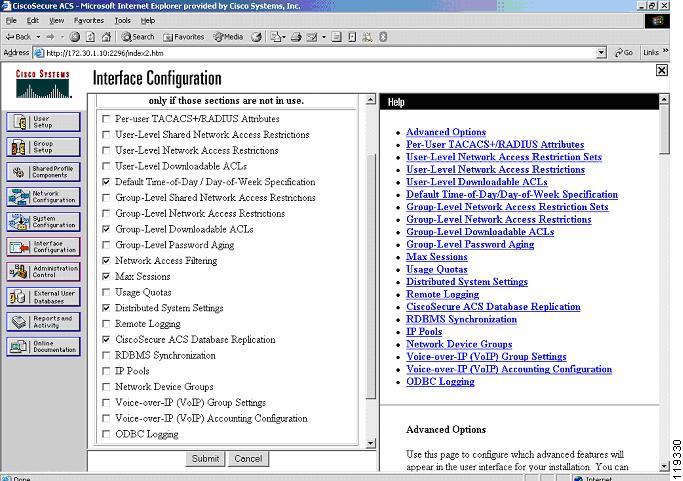The image size is (683, 481).
Task: Open address bar dropdown arrow
Action: tap(601, 53)
